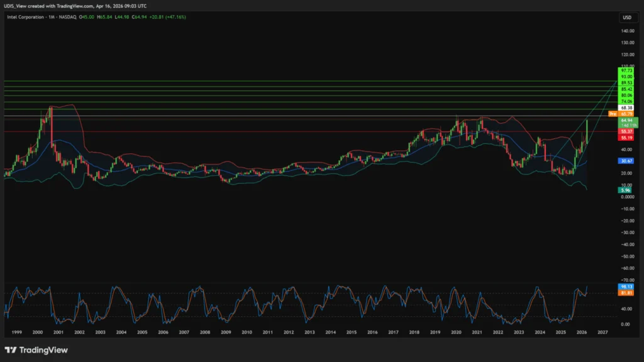This screenshot has width=644, height=362.
Task: Click the teal 5.96 lower band label
Action: point(625,190)
